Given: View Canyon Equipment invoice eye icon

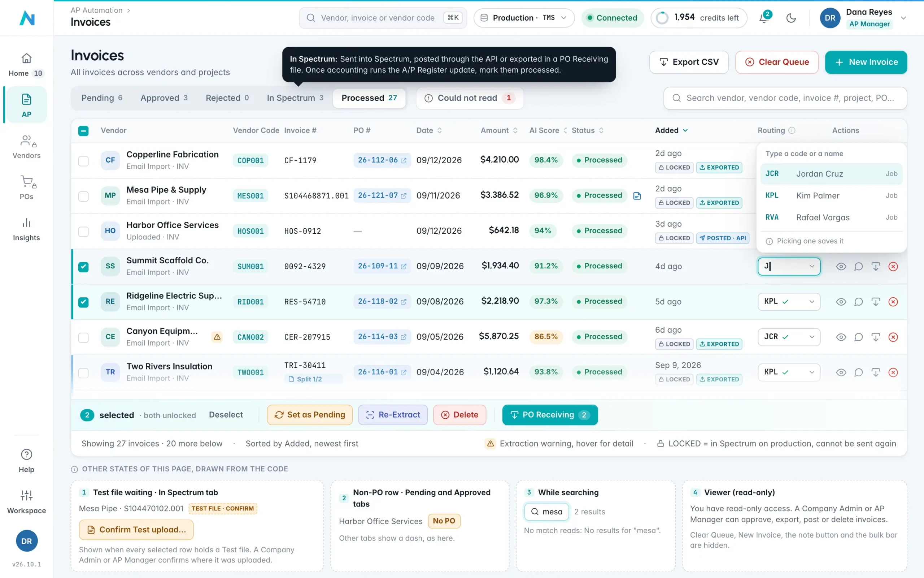Looking at the screenshot, I should (x=841, y=337).
